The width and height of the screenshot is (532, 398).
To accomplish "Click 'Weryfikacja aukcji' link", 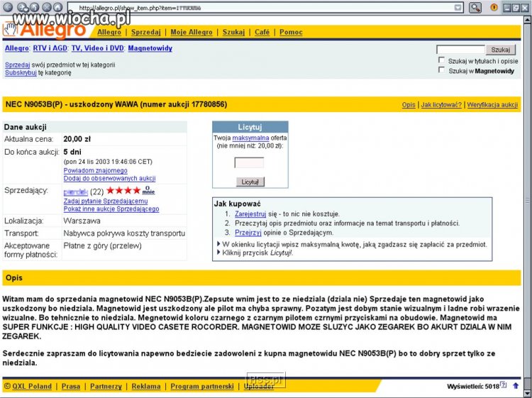I will 492,105.
